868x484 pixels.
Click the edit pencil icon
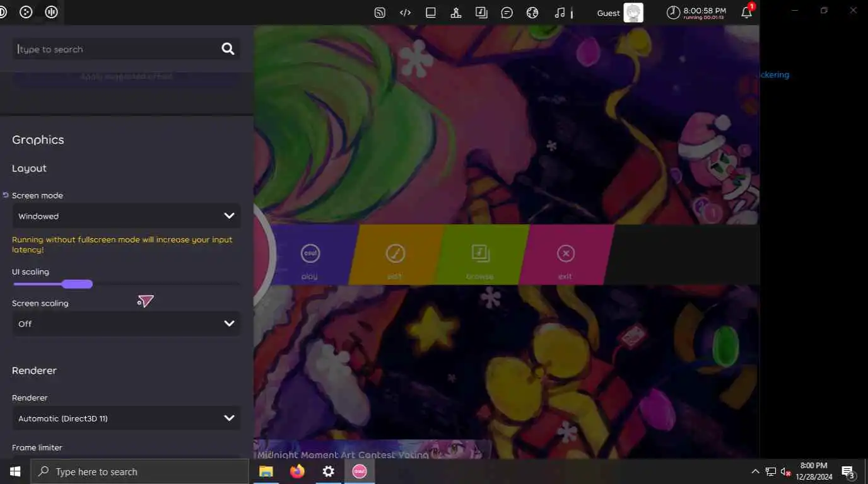(395, 253)
